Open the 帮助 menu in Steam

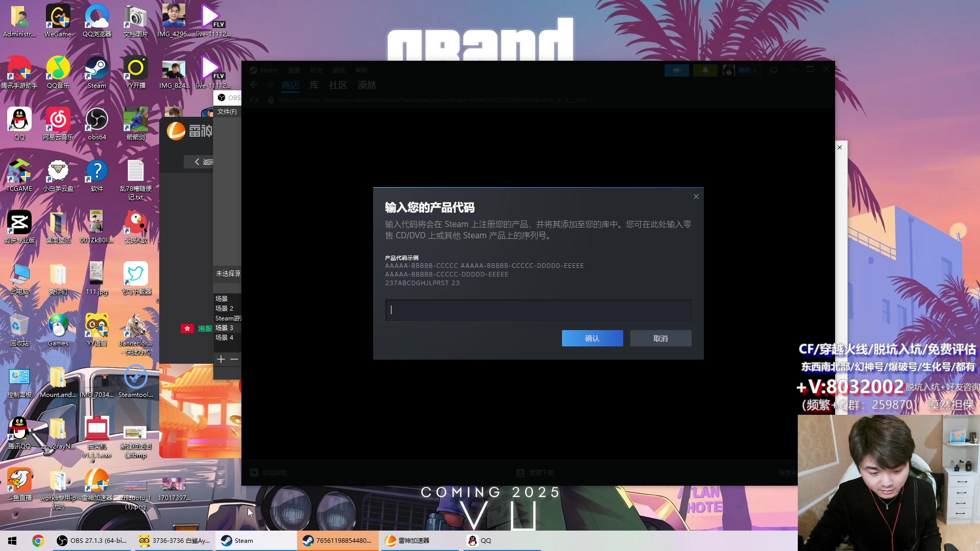361,70
